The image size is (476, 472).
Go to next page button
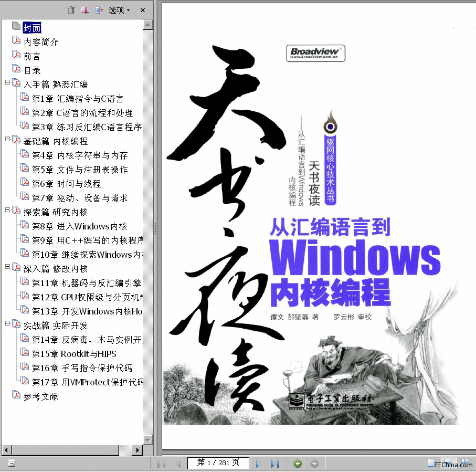pos(258,464)
